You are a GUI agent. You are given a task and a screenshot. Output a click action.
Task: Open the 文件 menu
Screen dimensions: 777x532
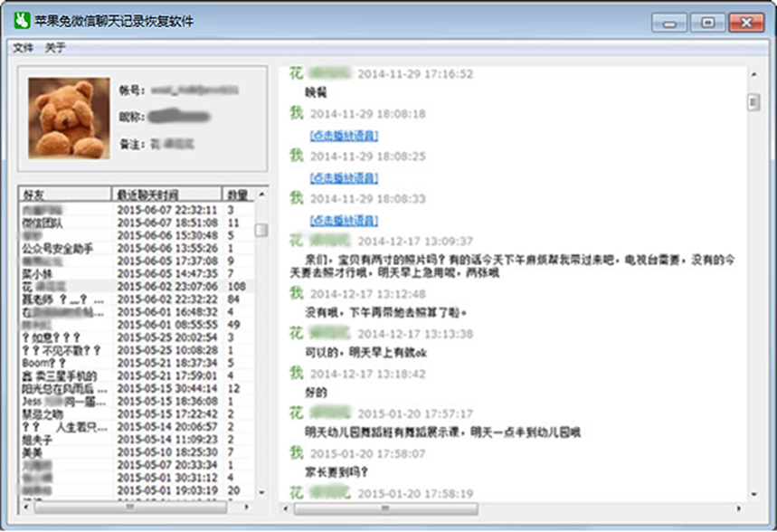click(x=23, y=48)
